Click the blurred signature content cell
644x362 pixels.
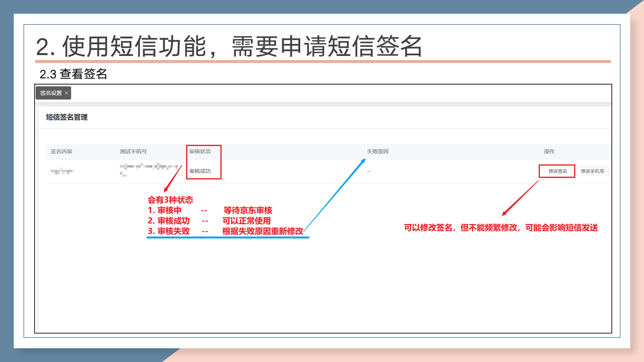pos(62,172)
